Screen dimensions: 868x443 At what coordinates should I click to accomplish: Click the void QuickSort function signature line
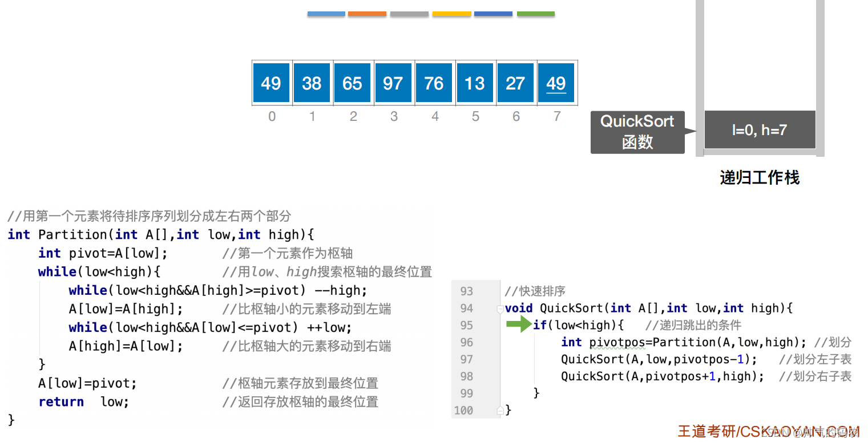[x=649, y=308]
